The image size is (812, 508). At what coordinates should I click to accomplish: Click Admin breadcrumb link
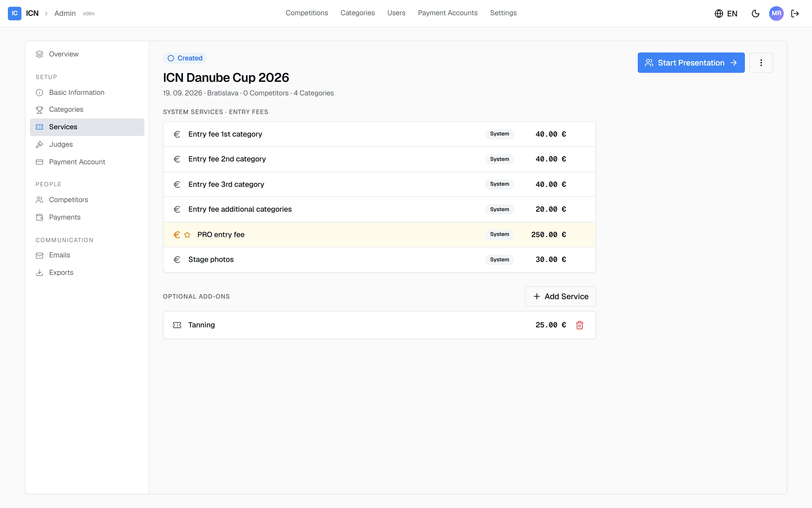pyautogui.click(x=65, y=14)
